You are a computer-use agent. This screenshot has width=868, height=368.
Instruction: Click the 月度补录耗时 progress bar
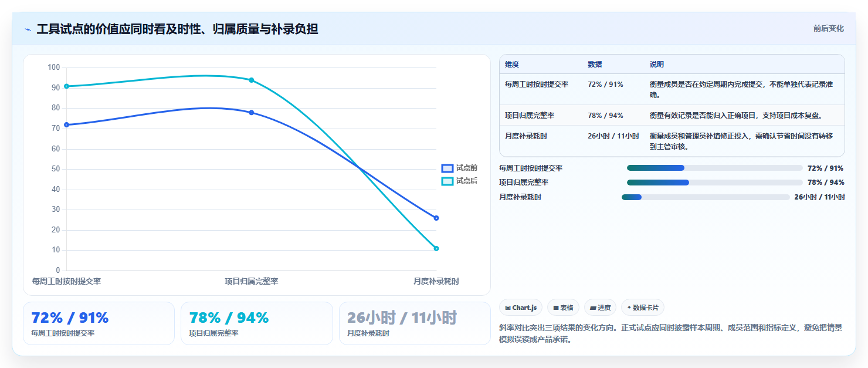[x=706, y=197]
